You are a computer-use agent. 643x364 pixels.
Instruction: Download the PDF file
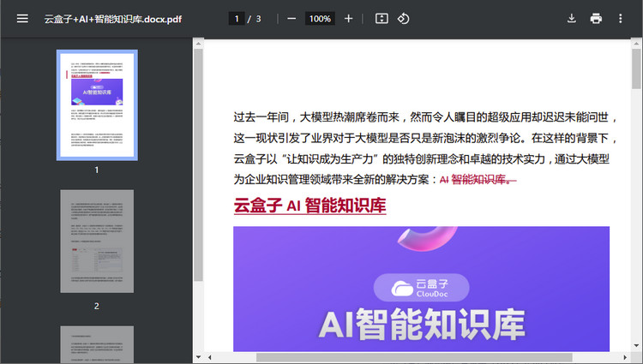[x=572, y=19]
